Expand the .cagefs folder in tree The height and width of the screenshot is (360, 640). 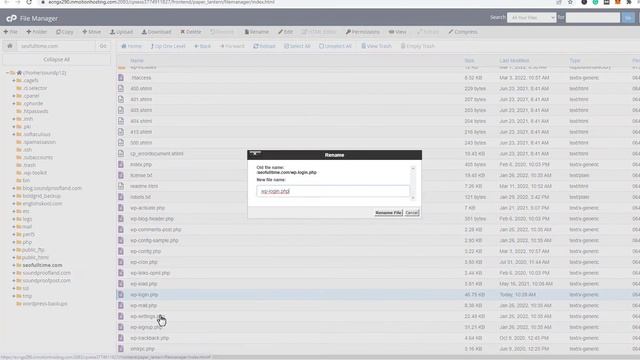(x=13, y=80)
